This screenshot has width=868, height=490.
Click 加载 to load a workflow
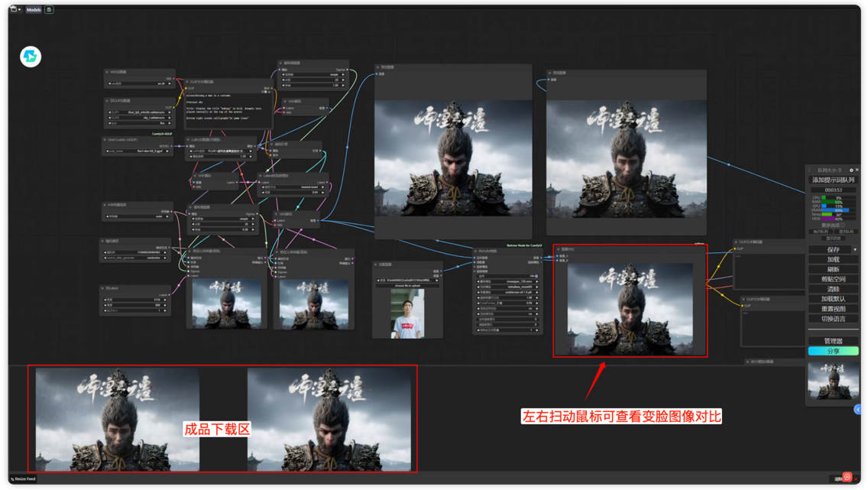833,259
